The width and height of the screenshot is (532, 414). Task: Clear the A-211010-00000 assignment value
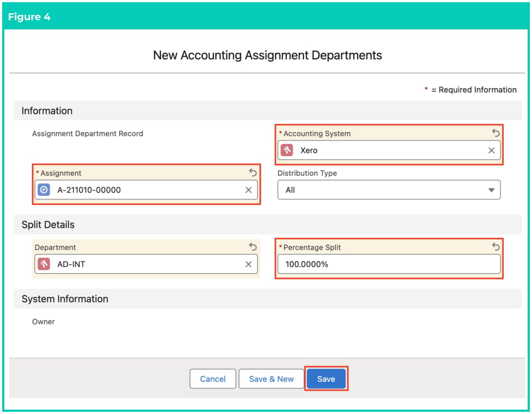(249, 190)
